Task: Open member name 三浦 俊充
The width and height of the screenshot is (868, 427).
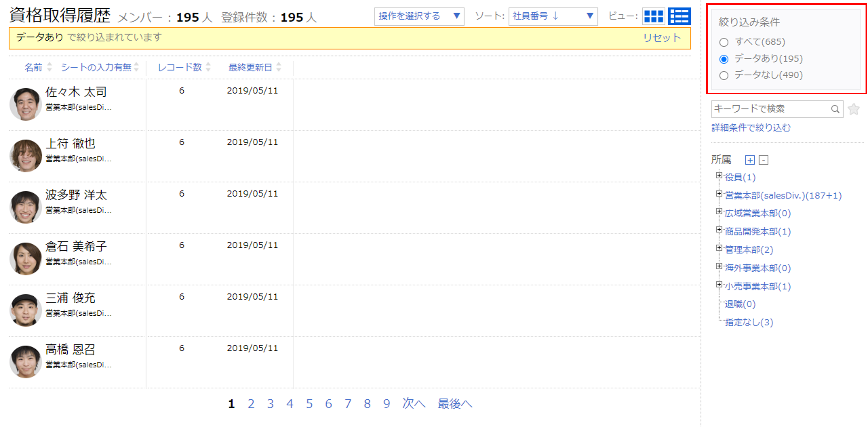Action: (71, 298)
